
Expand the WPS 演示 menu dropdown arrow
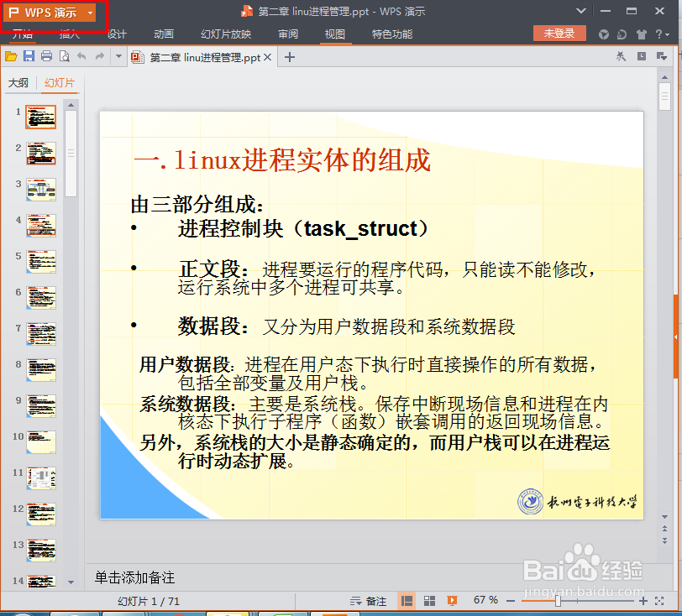coord(90,13)
